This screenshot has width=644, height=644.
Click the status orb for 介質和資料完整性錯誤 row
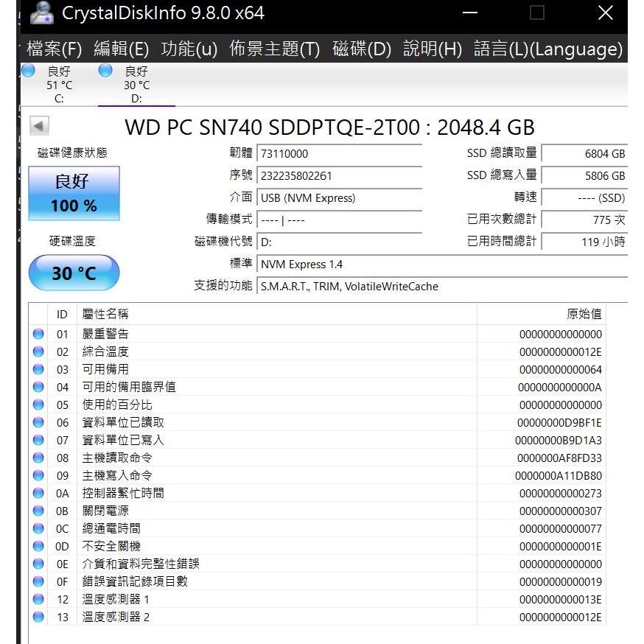point(38,564)
